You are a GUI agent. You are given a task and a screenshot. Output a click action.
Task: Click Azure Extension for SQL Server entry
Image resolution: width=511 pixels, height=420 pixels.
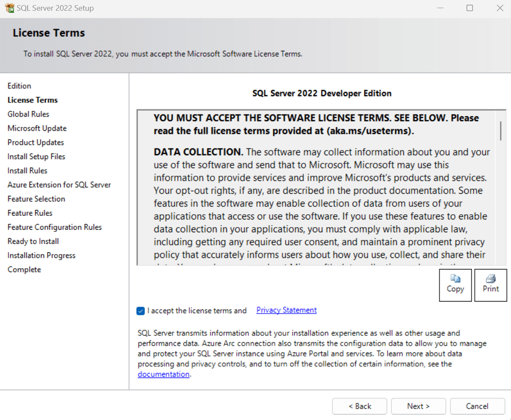click(x=59, y=185)
